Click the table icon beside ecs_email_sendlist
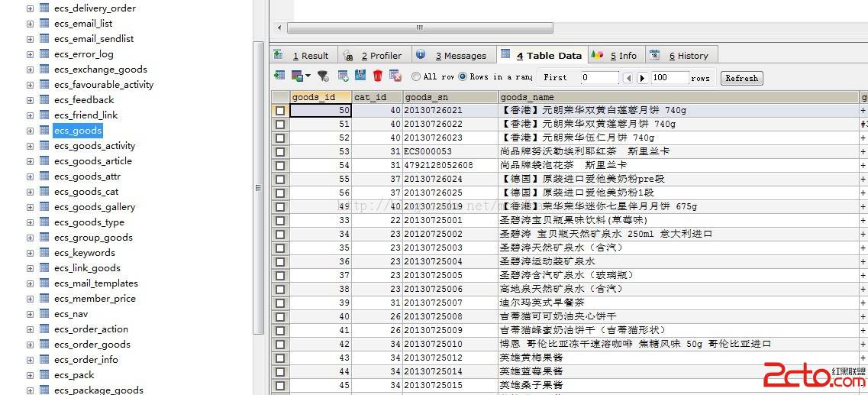Viewport: 868px width, 395px height. 44,39
